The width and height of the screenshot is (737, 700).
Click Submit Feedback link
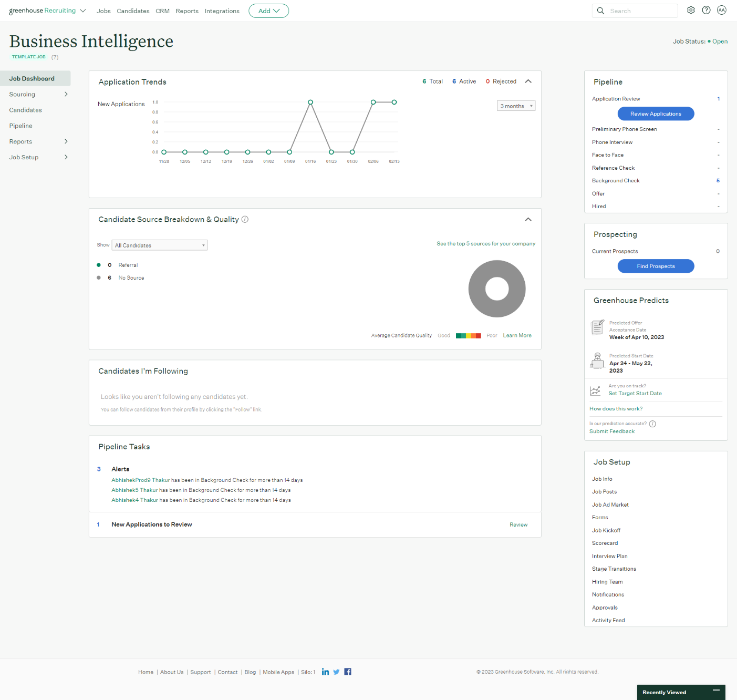click(x=612, y=431)
